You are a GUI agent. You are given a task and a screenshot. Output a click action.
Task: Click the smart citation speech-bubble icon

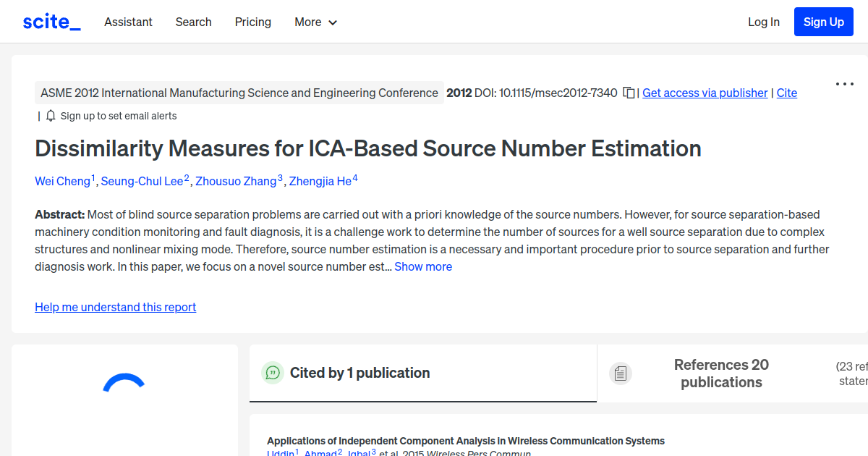point(273,373)
